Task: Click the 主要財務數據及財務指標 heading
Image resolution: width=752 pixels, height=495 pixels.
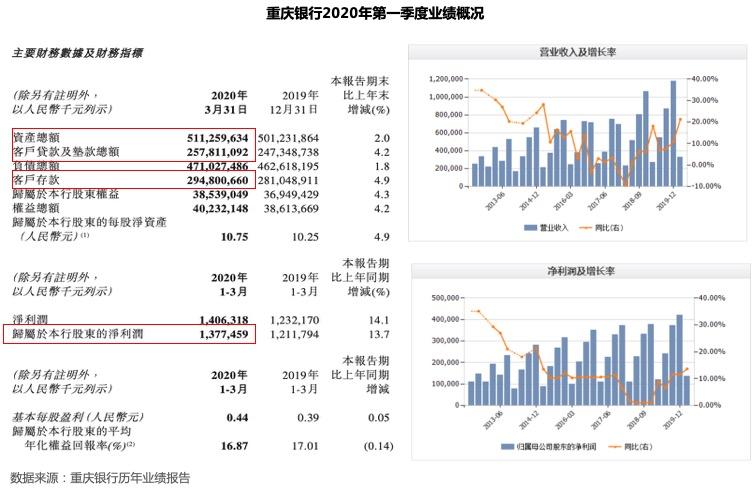Action: tap(77, 53)
